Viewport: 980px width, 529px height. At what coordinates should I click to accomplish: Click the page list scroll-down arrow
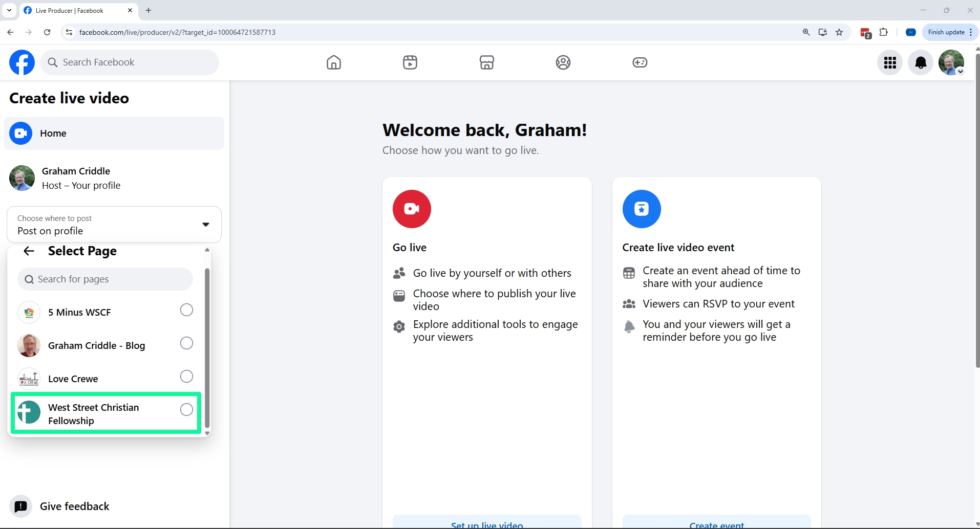pos(207,433)
